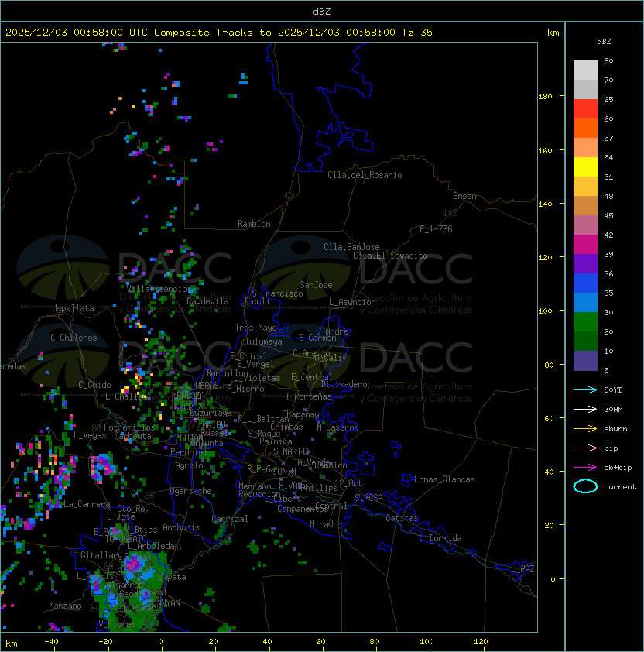Click the magenta eb+bip arrow in legend
This screenshot has height=652, width=644.
coord(585,468)
